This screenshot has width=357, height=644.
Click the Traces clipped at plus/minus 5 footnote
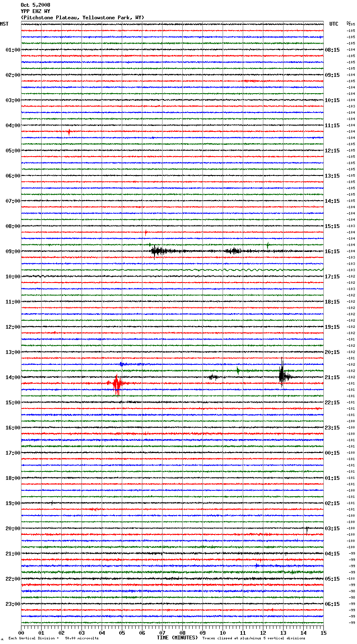(x=254, y=639)
